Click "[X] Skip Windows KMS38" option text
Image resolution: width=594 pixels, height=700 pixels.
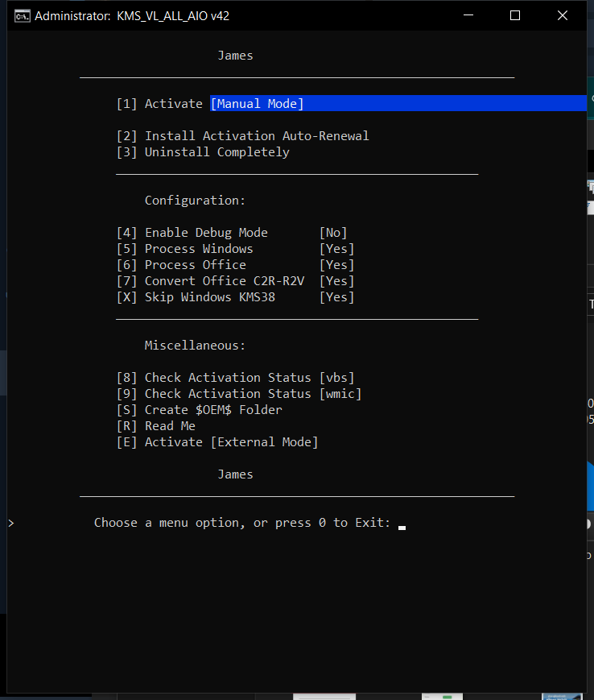coord(196,297)
